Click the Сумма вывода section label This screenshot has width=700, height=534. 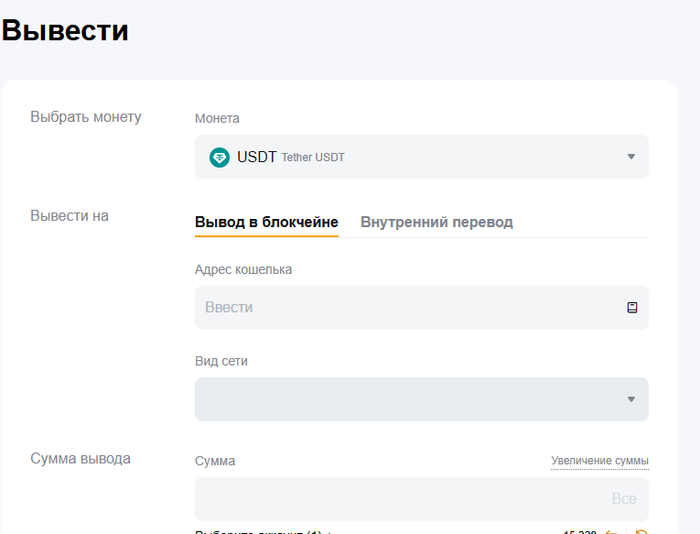(x=80, y=459)
